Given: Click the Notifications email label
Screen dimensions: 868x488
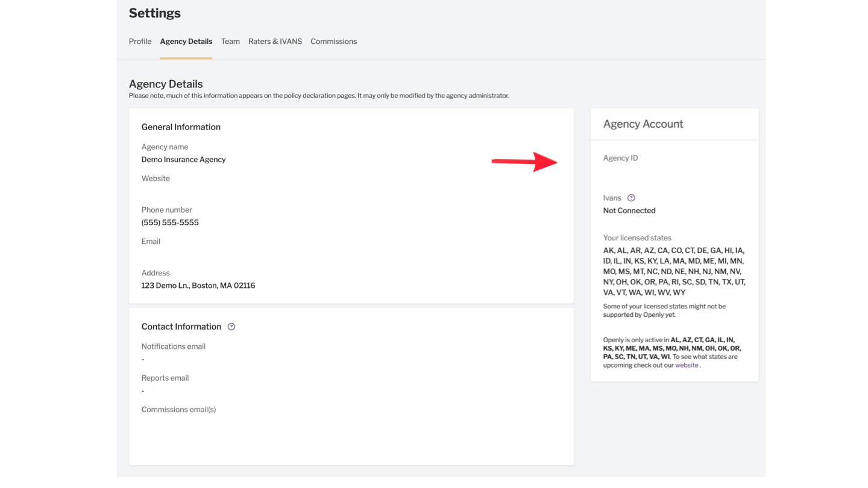Looking at the screenshot, I should pos(173,346).
